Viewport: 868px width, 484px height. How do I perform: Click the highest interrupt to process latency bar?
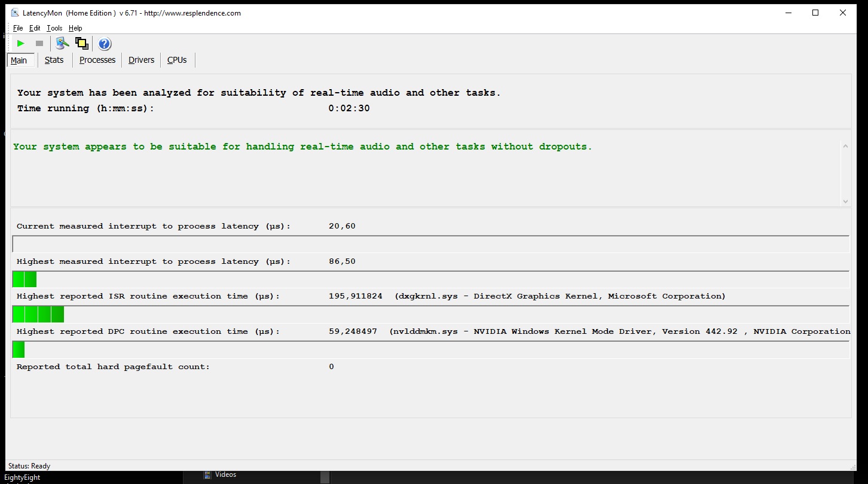pos(430,279)
